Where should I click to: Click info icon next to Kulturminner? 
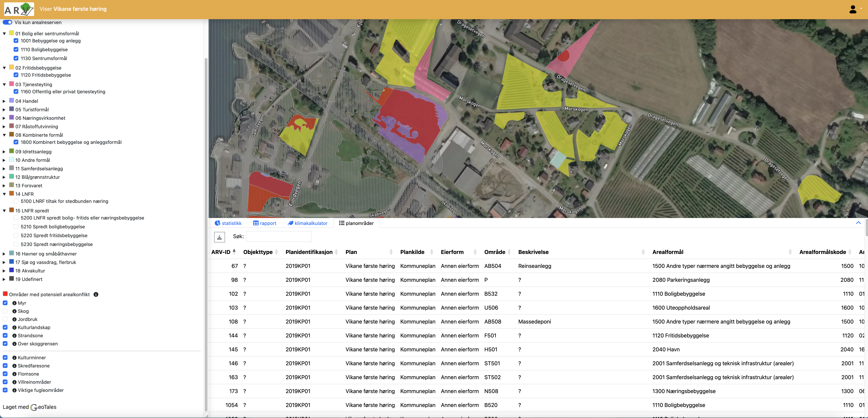point(14,358)
